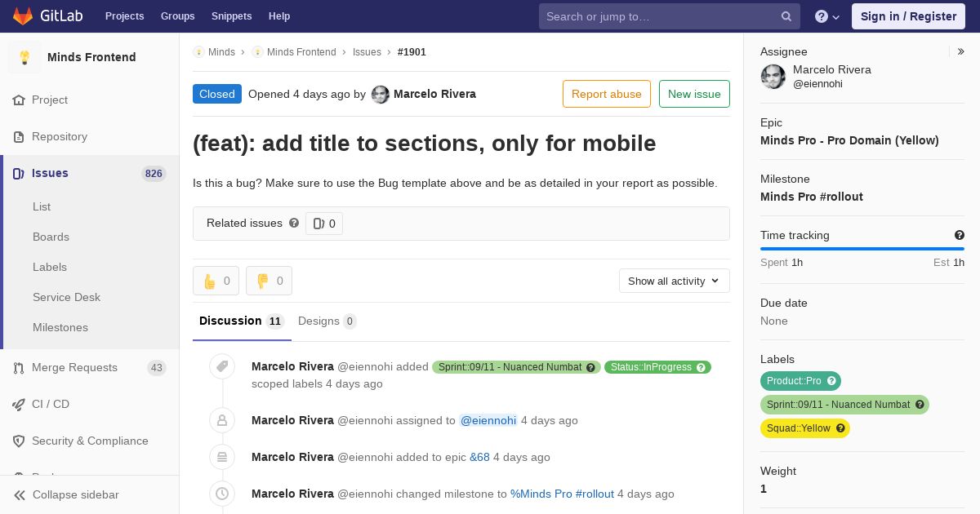Click the Issues icon in sidebar
Image resolution: width=980 pixels, height=514 pixels.
19,173
